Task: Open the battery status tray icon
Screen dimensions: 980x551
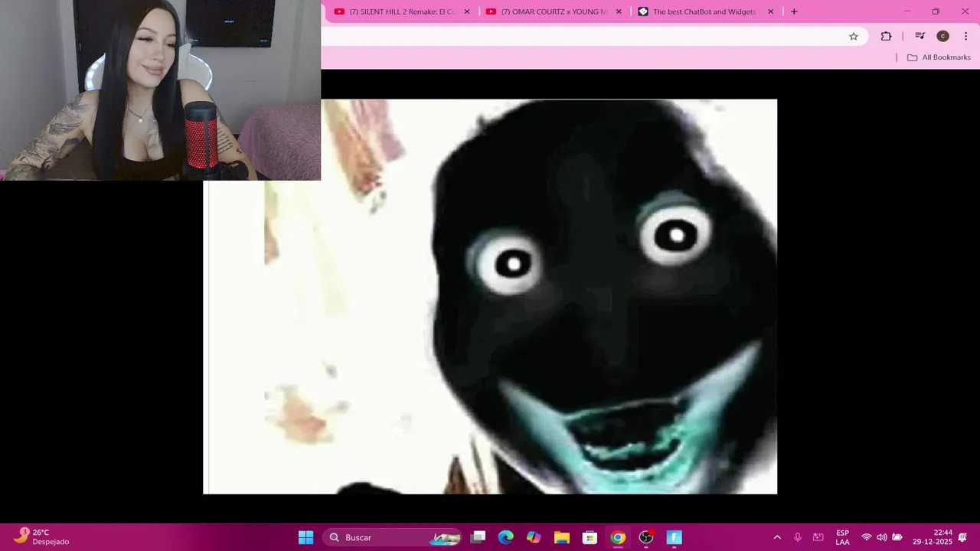Action: 897,537
